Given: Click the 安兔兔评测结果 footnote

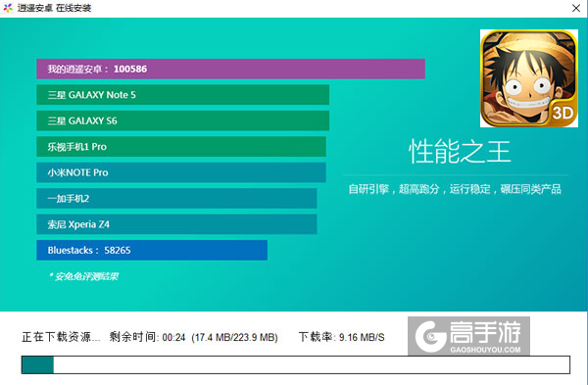Looking at the screenshot, I should click(83, 276).
